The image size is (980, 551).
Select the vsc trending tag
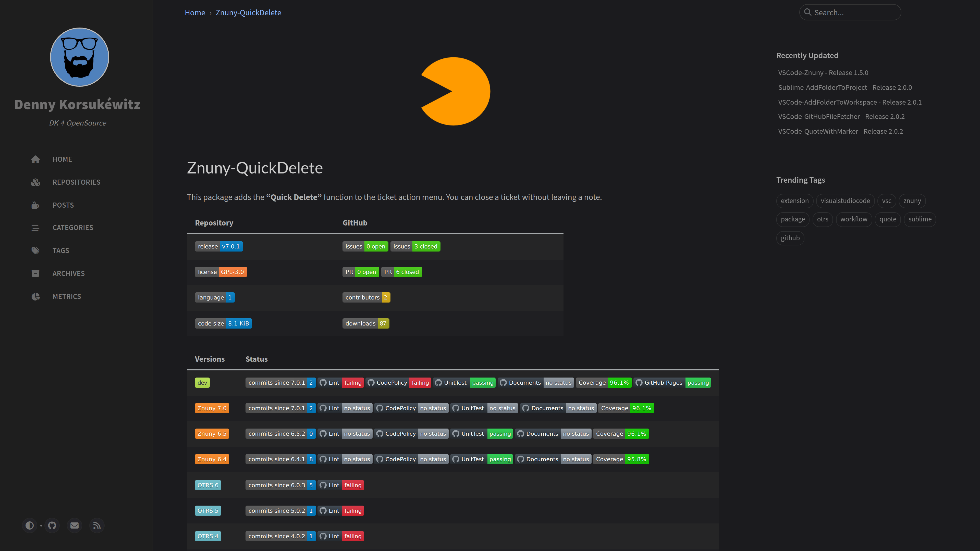coord(887,201)
